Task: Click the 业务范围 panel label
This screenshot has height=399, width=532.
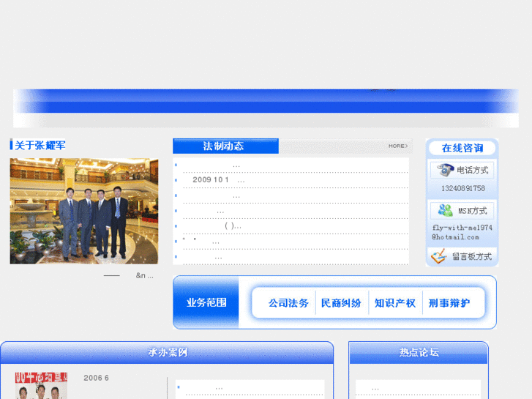Action: tap(206, 302)
